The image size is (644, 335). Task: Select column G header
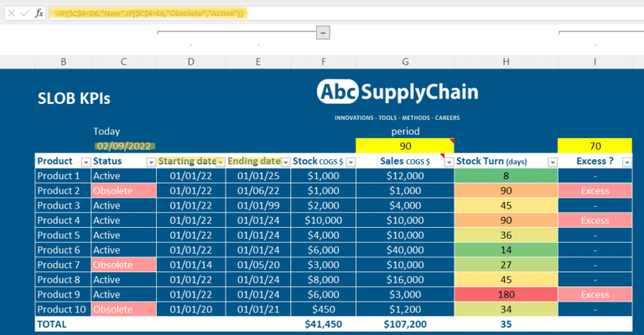click(x=405, y=61)
